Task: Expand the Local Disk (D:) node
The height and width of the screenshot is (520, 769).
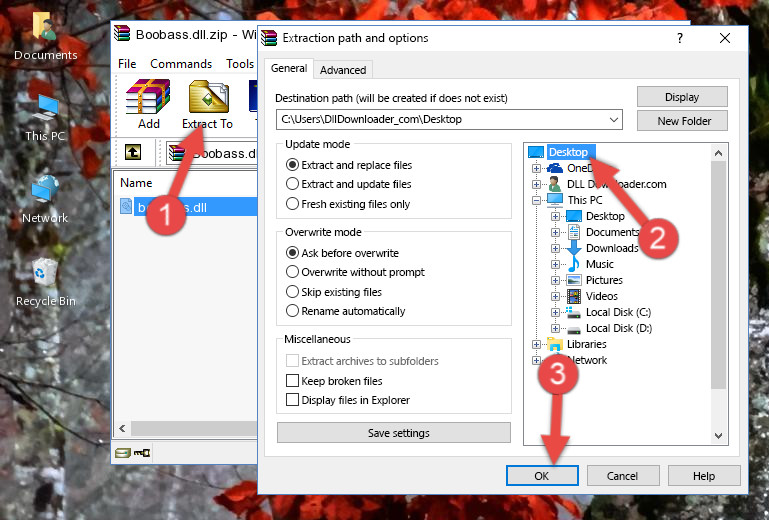Action: (x=555, y=329)
